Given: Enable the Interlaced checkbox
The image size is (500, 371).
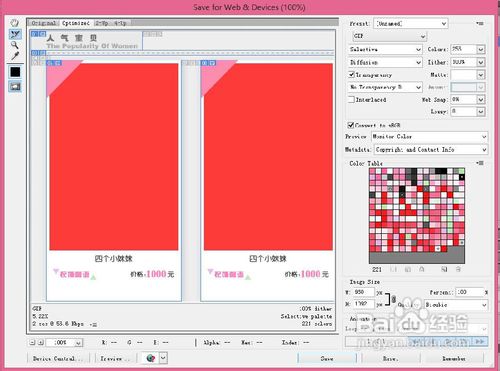Looking at the screenshot, I should 351,99.
